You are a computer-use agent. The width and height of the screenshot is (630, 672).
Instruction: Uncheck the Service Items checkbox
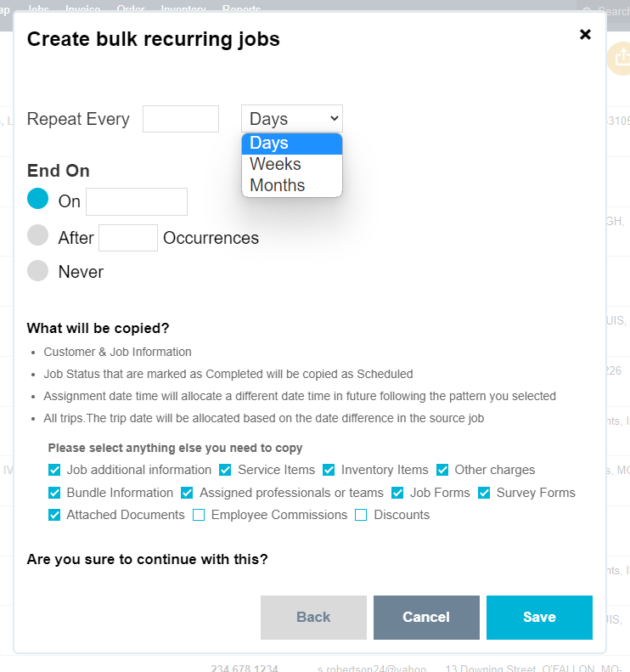point(226,470)
